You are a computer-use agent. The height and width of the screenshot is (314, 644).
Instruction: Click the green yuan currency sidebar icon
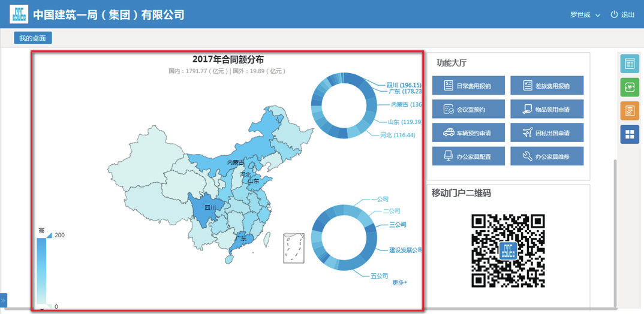(x=629, y=87)
